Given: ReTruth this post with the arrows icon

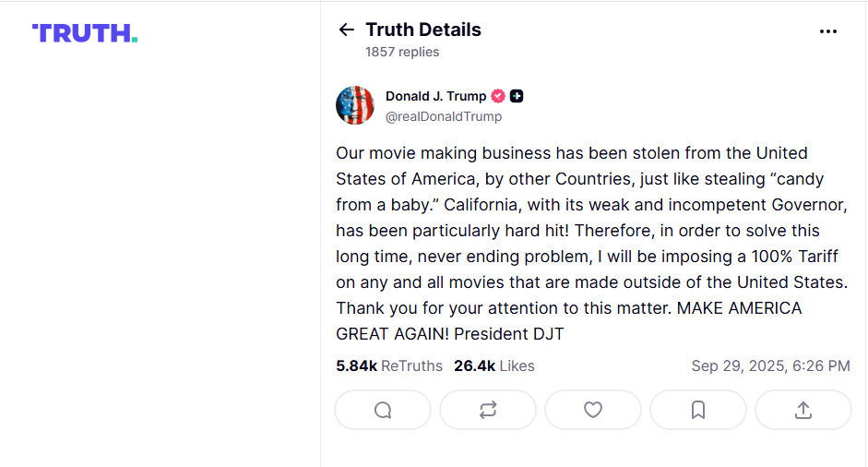Looking at the screenshot, I should (488, 410).
